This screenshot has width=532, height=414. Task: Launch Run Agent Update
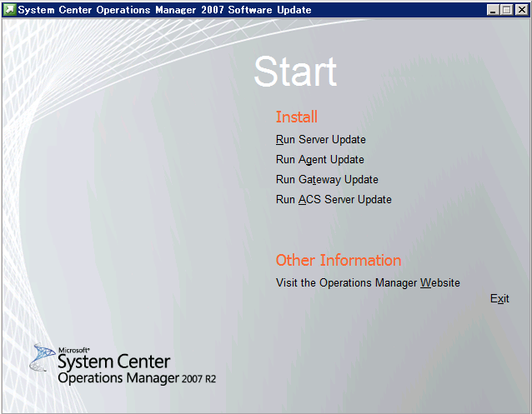coord(320,160)
